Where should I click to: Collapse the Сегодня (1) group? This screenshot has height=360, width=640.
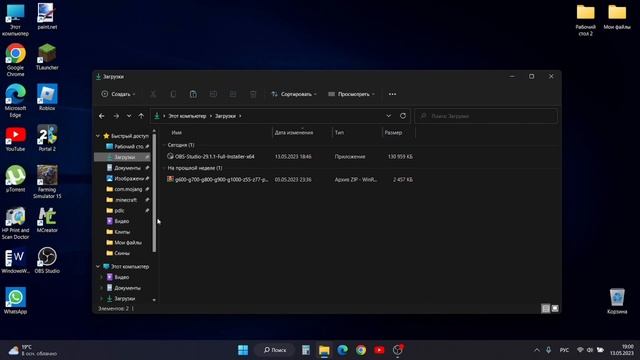click(164, 145)
